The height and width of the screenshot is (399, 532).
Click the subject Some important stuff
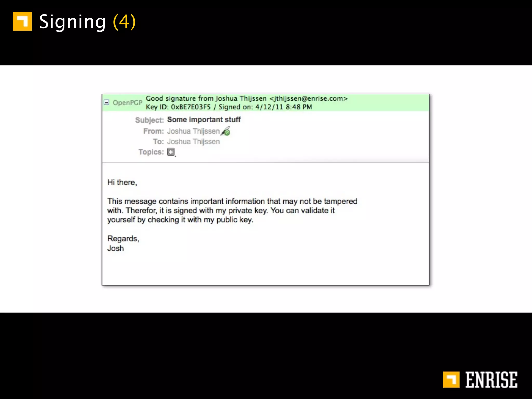[x=204, y=119]
